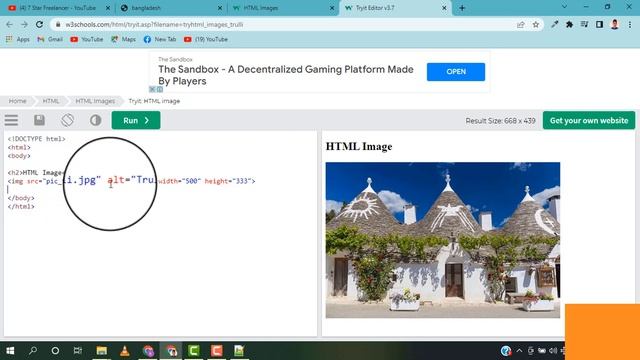The image size is (640, 360).
Task: Open the Maps bookmark
Action: click(123, 39)
